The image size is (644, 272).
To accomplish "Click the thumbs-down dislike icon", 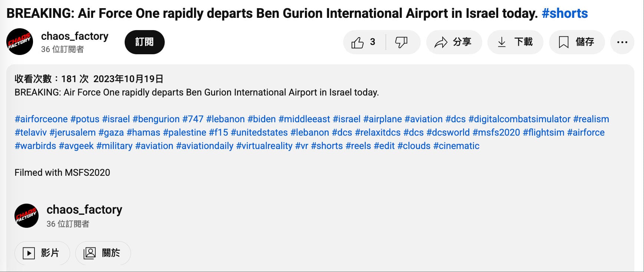I will coord(401,42).
